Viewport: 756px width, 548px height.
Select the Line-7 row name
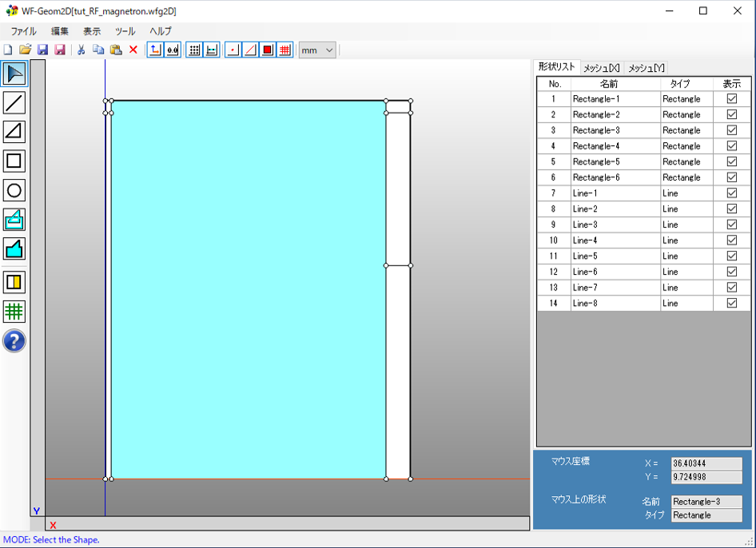pos(585,288)
